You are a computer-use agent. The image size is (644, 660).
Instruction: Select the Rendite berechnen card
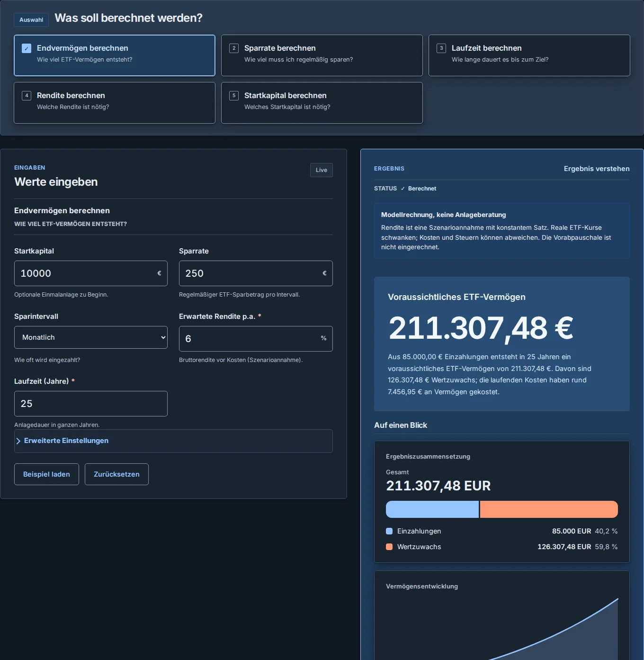point(115,103)
